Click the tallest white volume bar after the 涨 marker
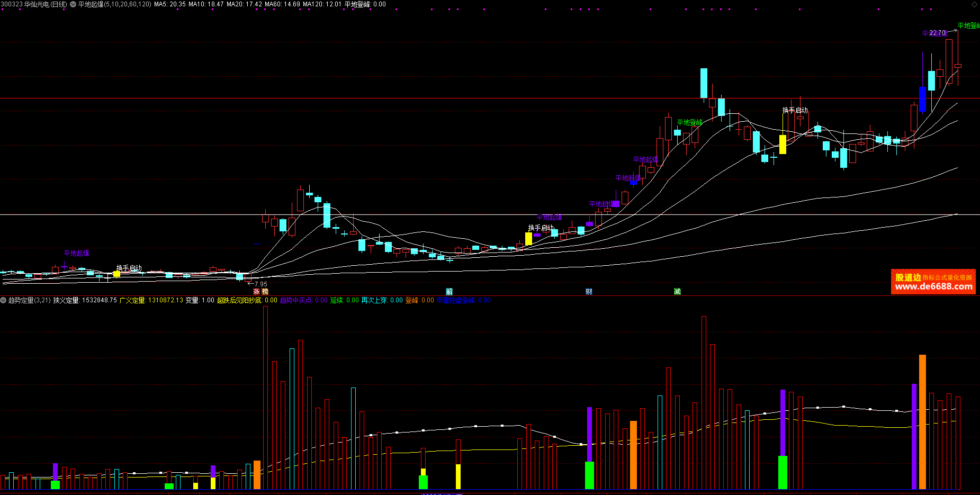Viewport: 980px width, 495px height. (x=265, y=398)
